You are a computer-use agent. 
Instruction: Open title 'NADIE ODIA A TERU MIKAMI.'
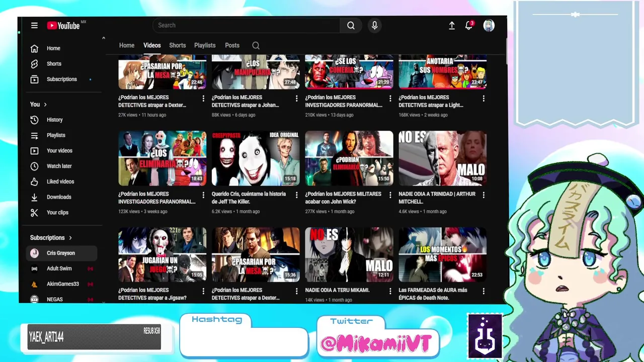[x=337, y=291]
